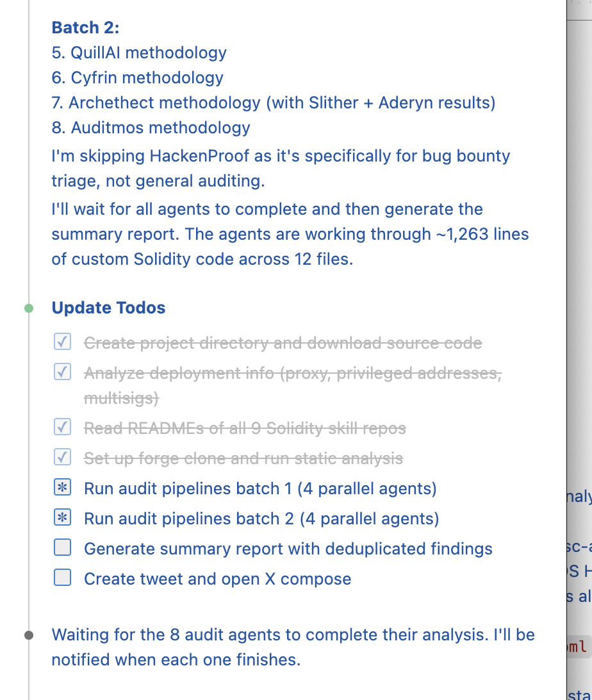Click the Create tweet and open X compose text
The image size is (592, 700).
point(218,579)
